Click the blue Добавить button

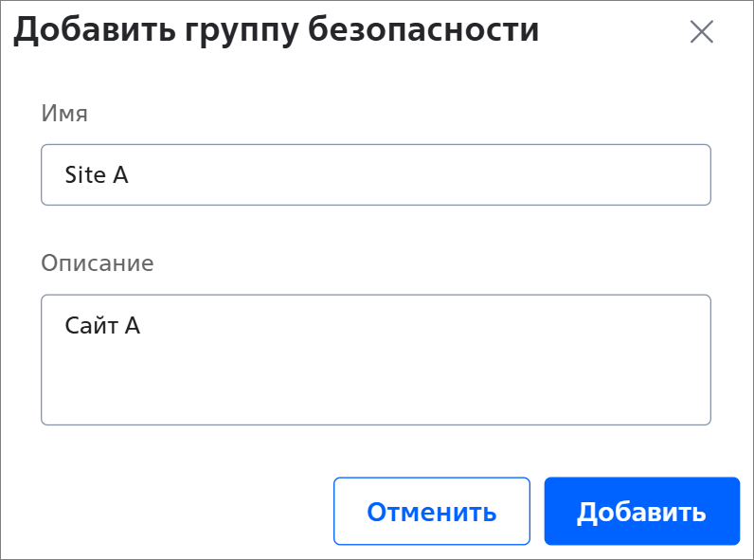641,511
